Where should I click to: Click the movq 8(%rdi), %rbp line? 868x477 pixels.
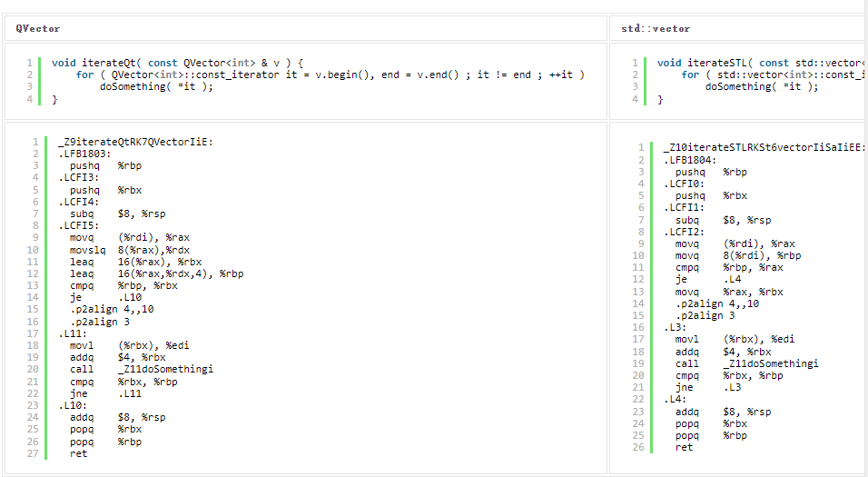(738, 255)
